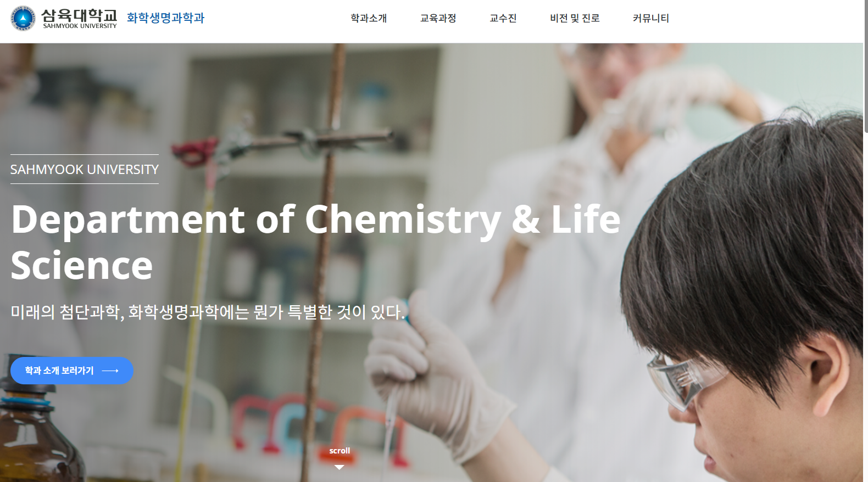Screen dimensions: 868x482
Task: Click the right arrow icon inside blue button
Action: (x=110, y=371)
